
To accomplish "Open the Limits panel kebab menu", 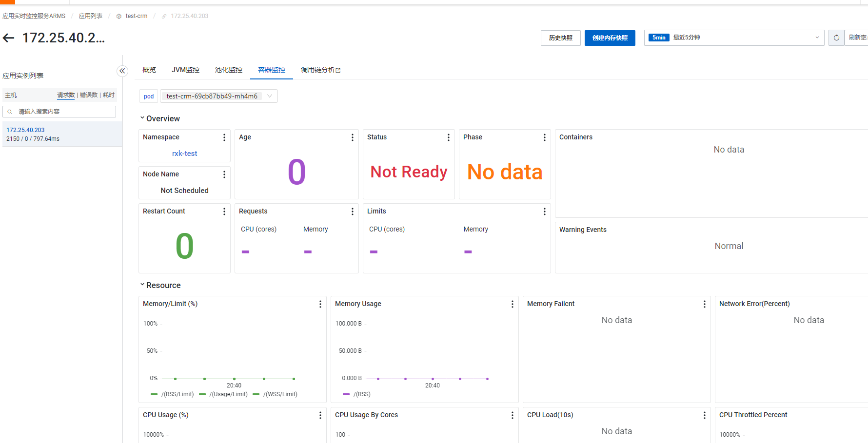I will (x=545, y=212).
